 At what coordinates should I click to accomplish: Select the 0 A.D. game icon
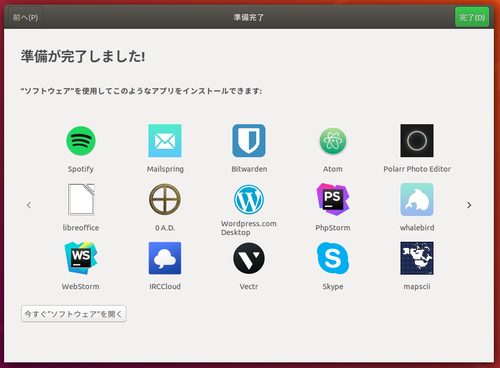(165, 199)
